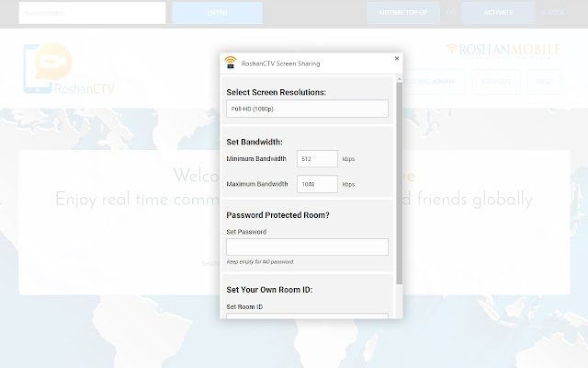This screenshot has height=368, width=588.
Task: Click the Set Room ID field
Action: tap(307, 316)
